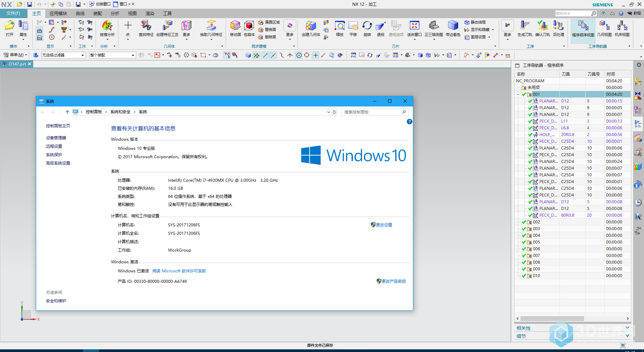Switch to the 应用模块 ribbon tab

58,13
